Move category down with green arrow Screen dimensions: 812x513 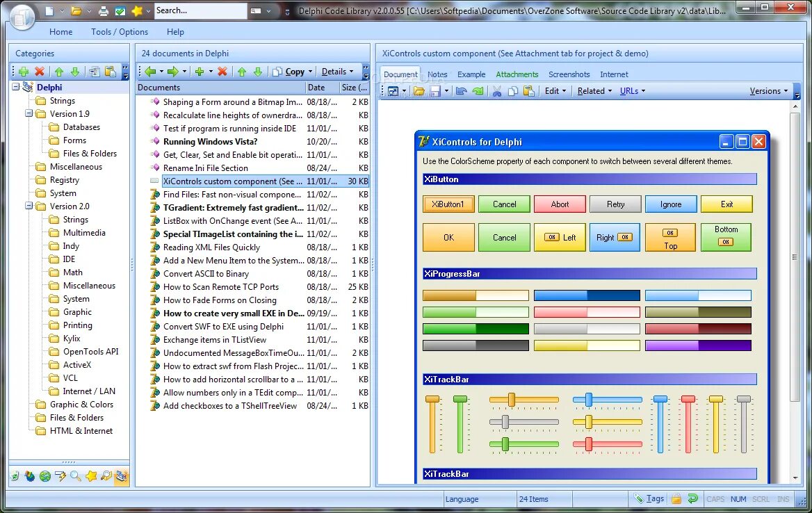click(x=75, y=72)
